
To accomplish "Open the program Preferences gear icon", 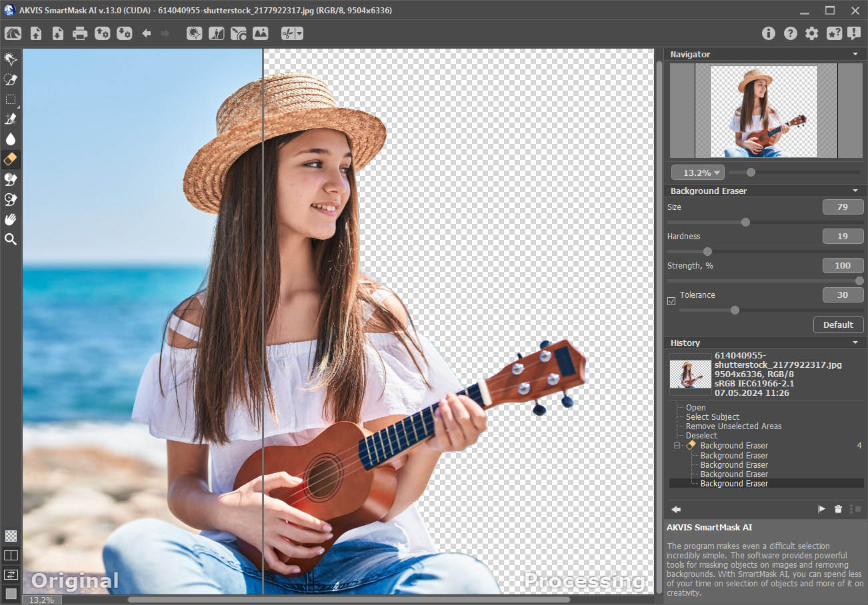I will click(x=811, y=33).
